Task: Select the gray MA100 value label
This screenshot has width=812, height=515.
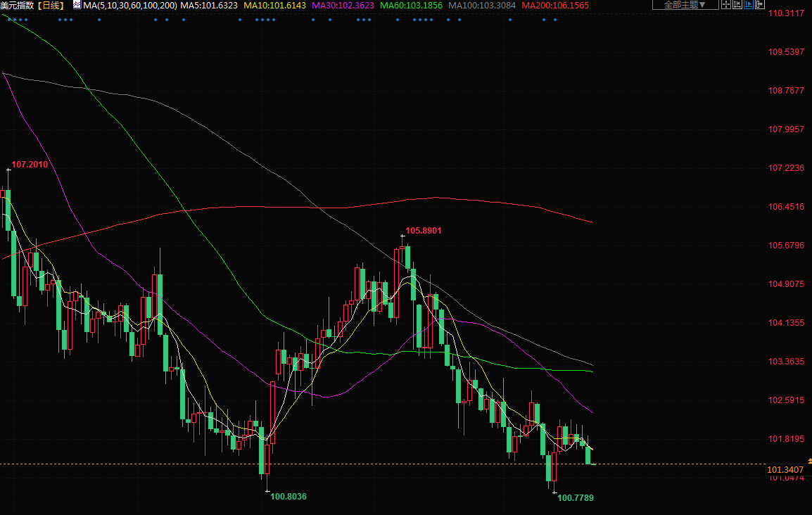Action: tap(482, 6)
